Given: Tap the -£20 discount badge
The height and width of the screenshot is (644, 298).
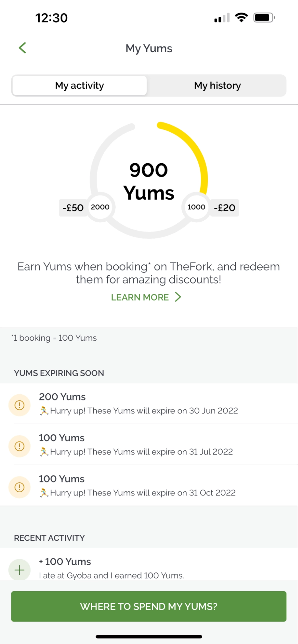Looking at the screenshot, I should click(x=225, y=208).
